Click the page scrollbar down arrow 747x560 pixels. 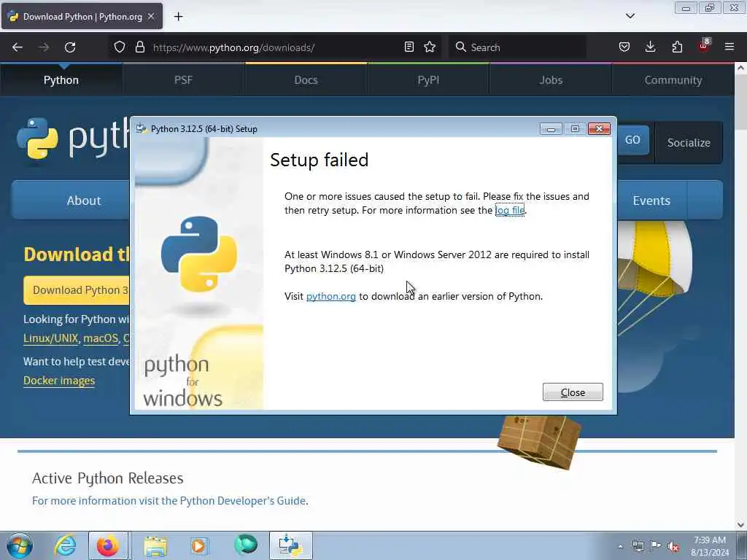point(740,525)
